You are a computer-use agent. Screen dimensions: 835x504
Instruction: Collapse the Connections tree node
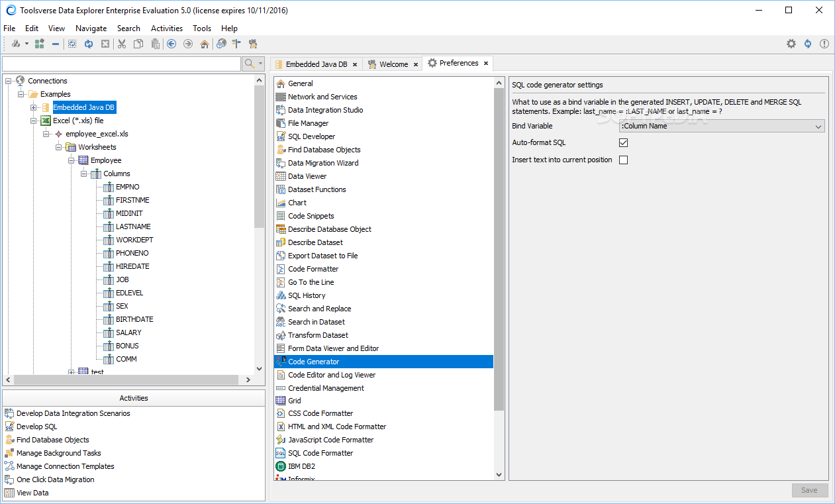(x=9, y=81)
